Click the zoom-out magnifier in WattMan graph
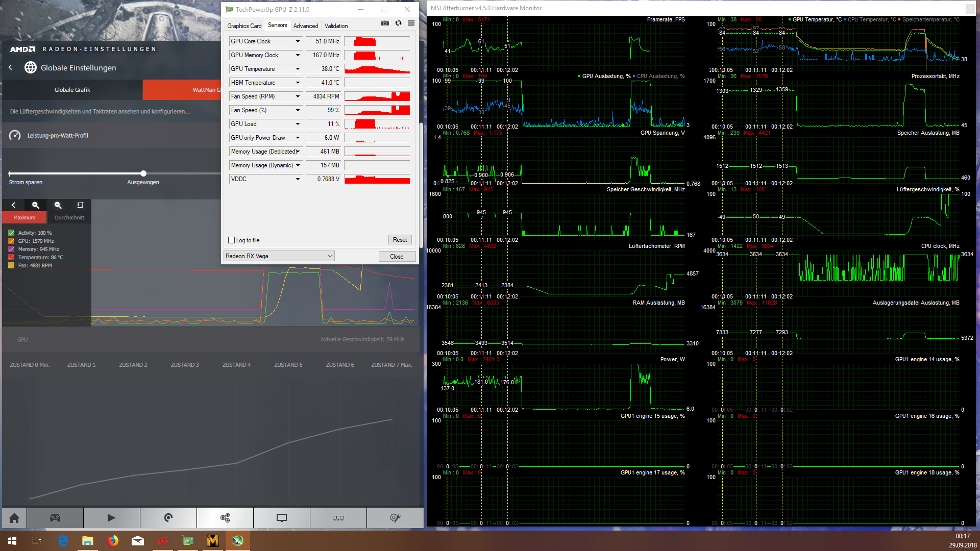Image resolution: width=980 pixels, height=551 pixels. point(58,205)
